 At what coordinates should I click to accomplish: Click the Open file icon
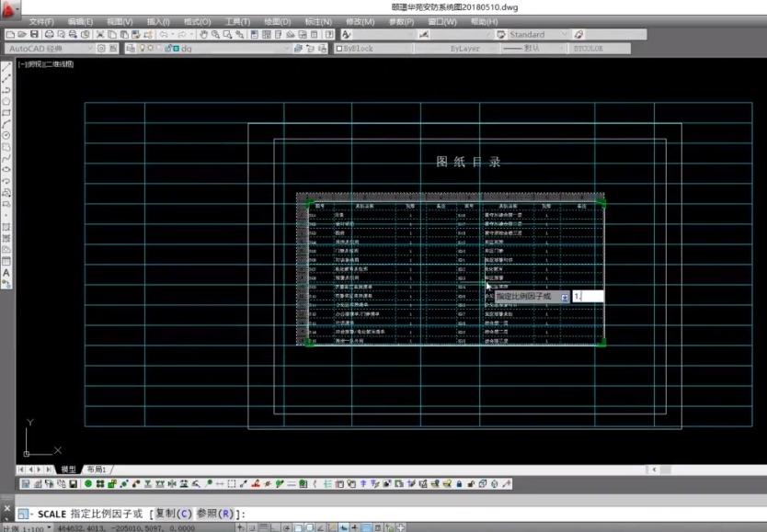(22, 34)
